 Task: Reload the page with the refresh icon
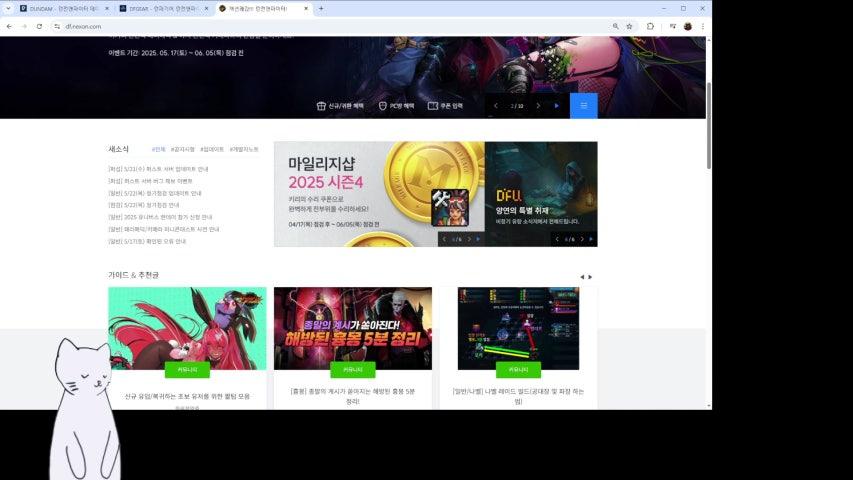point(39,26)
